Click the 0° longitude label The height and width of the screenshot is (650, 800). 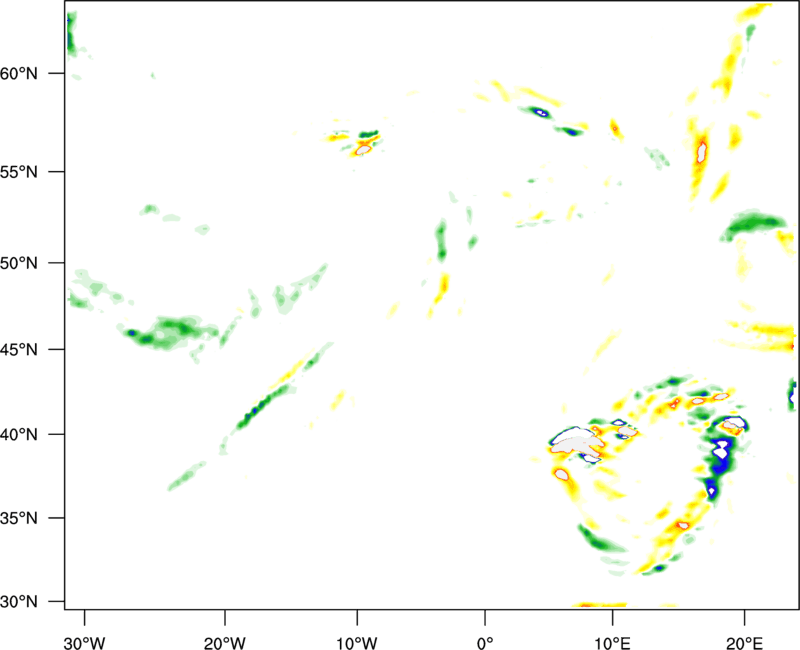485,643
